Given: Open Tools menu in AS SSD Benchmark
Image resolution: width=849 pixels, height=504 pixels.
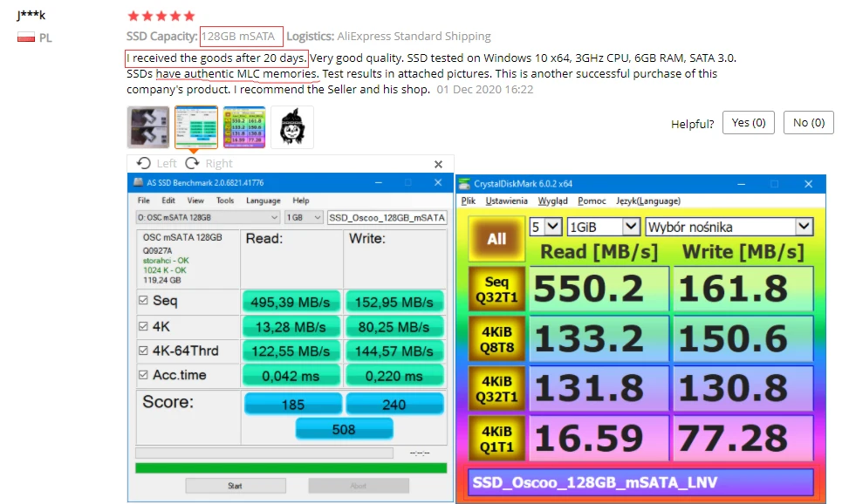Looking at the screenshot, I should coord(225,201).
